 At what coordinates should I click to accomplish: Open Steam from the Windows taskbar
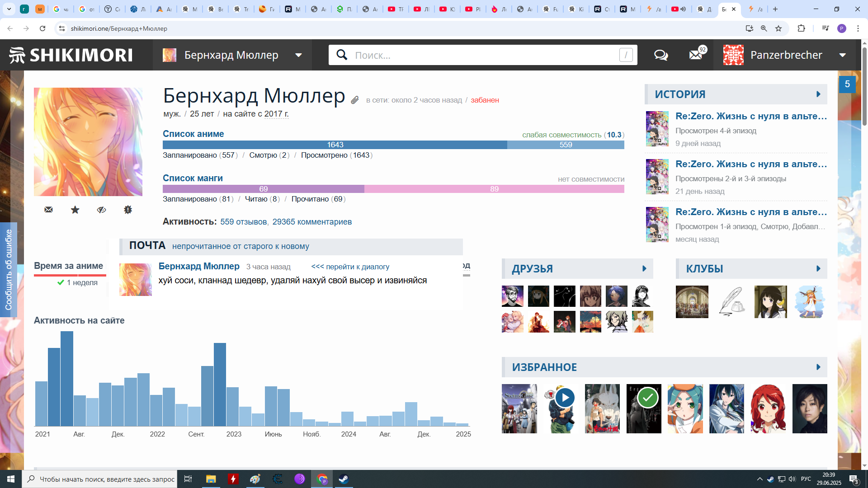(344, 479)
